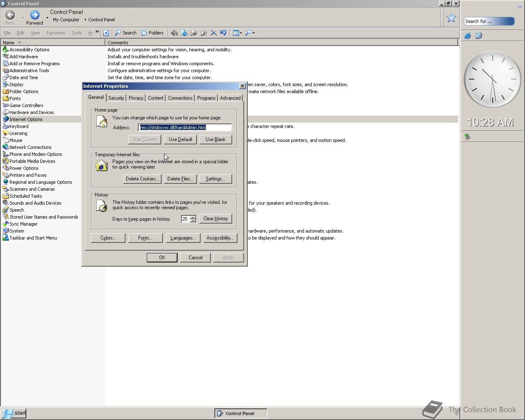Image resolution: width=525 pixels, height=420 pixels.
Task: Toggle the Folders pane button
Action: click(x=152, y=33)
